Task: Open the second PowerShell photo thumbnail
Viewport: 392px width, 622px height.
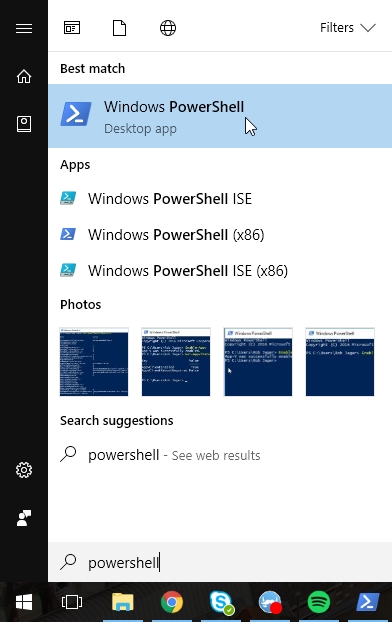Action: click(x=176, y=362)
